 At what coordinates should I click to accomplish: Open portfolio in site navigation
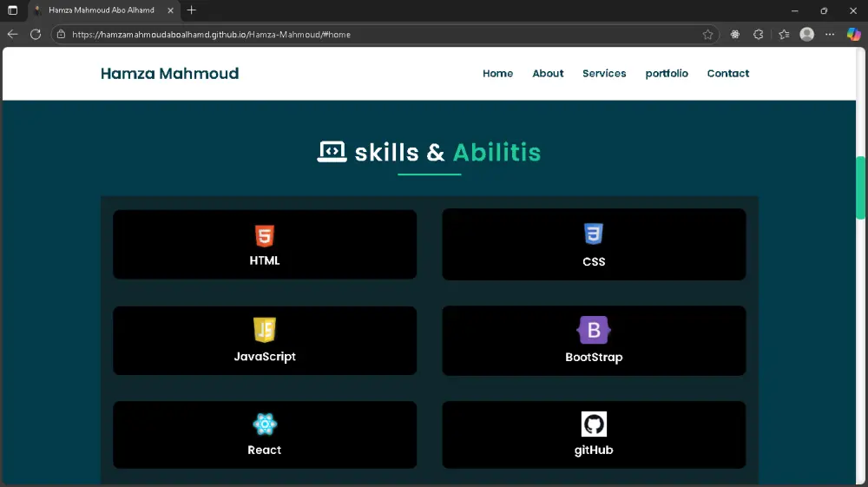(x=667, y=73)
